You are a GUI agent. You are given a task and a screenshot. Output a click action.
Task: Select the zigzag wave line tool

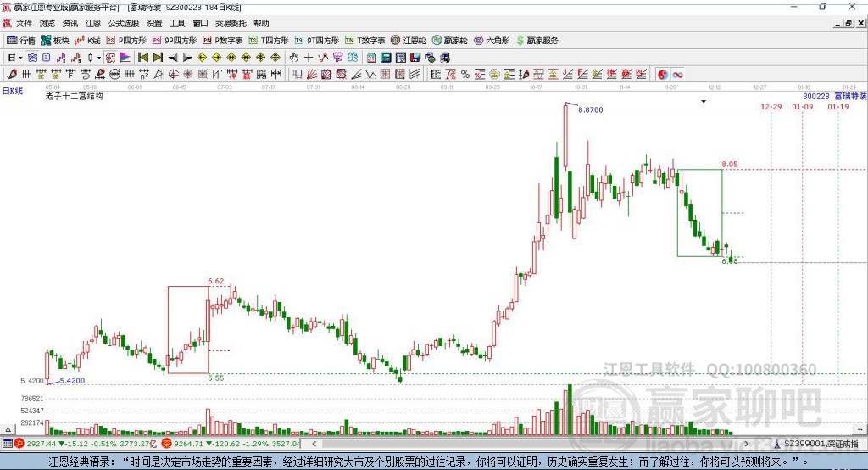pos(370,75)
